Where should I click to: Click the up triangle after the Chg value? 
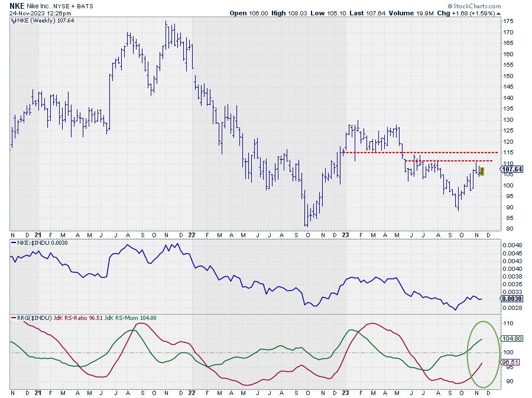(x=498, y=12)
